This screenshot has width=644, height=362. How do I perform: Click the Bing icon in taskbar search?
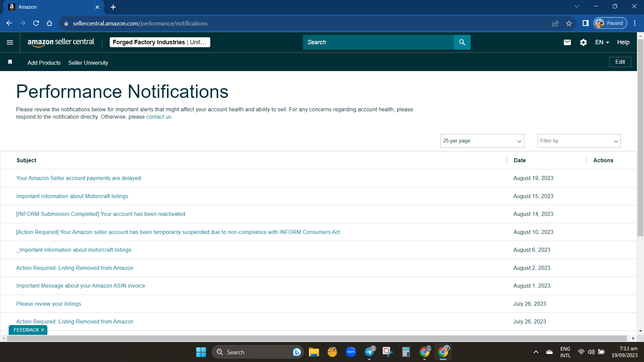click(297, 352)
